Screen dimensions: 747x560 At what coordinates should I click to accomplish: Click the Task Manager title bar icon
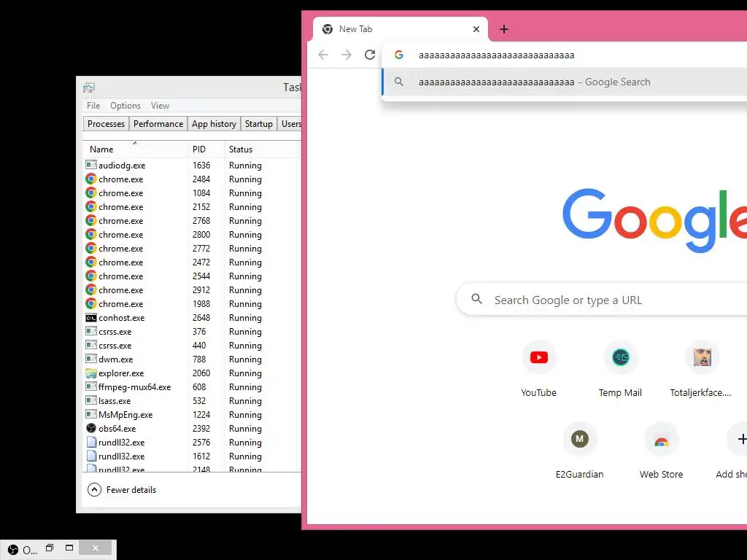[89, 87]
